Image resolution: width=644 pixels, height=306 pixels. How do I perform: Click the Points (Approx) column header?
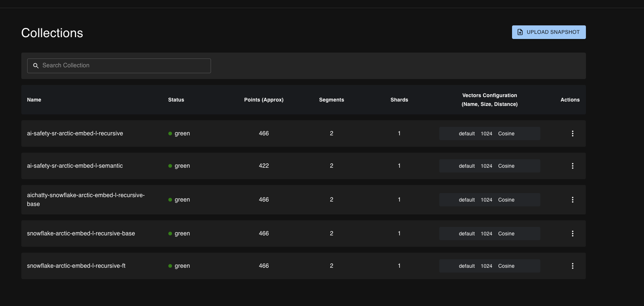(x=264, y=100)
